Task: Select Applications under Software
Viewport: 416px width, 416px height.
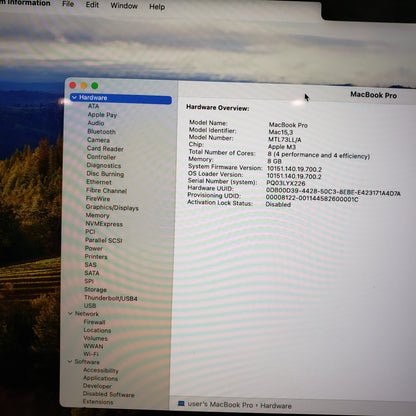Action: (x=100, y=378)
